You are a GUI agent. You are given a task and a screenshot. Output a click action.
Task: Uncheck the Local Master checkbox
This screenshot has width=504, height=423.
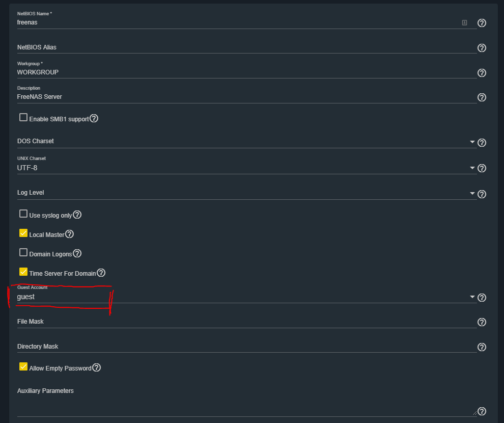(x=23, y=233)
